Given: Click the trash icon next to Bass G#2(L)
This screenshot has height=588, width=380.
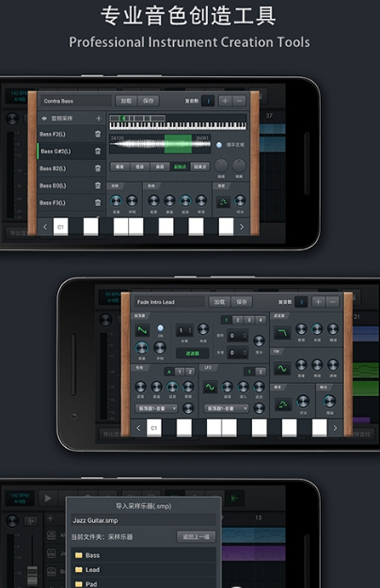Looking at the screenshot, I should tap(98, 151).
